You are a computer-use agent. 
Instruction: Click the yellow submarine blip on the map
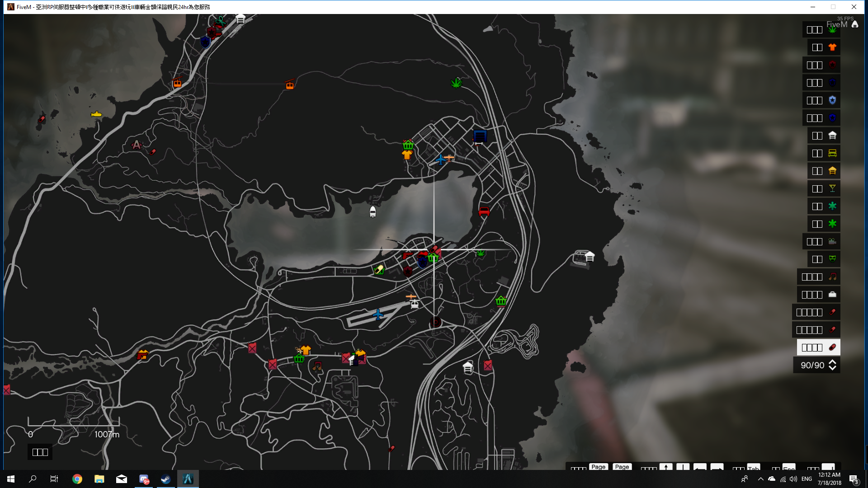point(96,114)
